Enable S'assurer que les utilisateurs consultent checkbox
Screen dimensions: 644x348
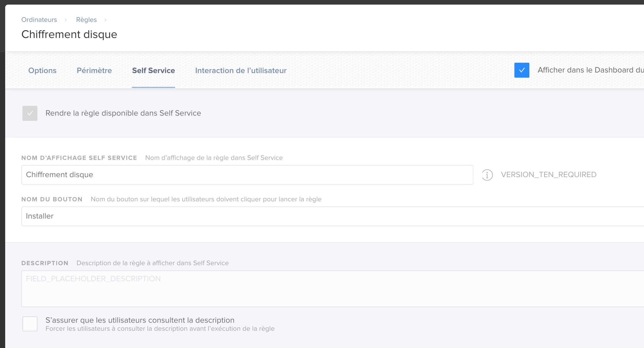coord(30,324)
